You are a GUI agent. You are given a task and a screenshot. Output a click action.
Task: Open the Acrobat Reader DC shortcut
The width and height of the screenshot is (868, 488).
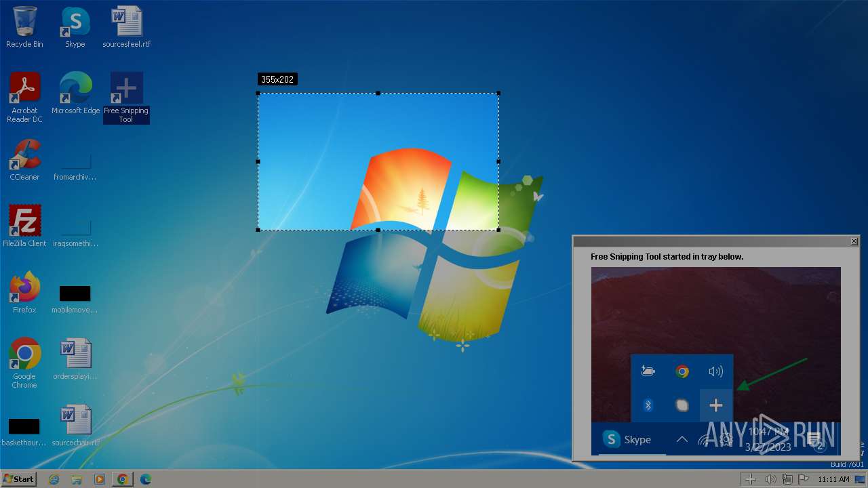coord(24,98)
